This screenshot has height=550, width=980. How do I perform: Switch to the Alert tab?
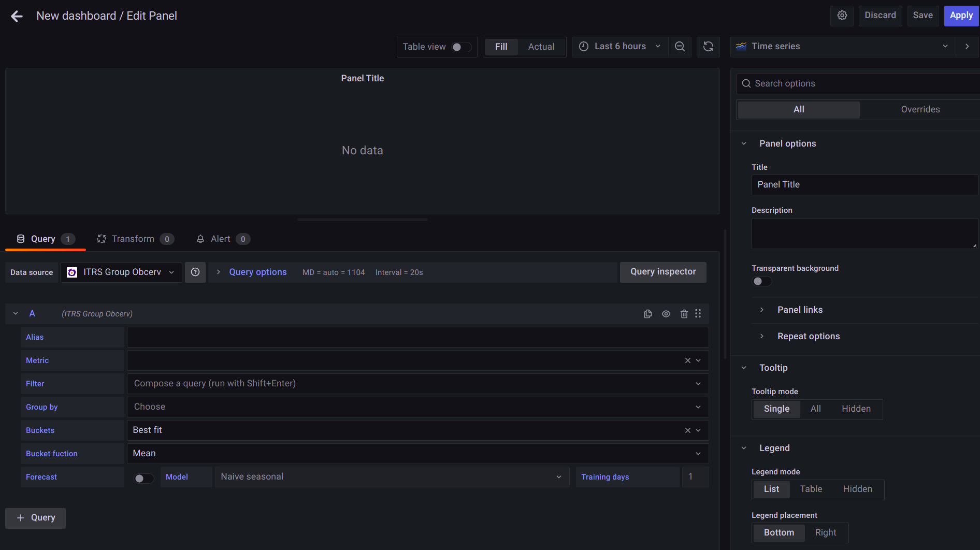[x=223, y=239]
